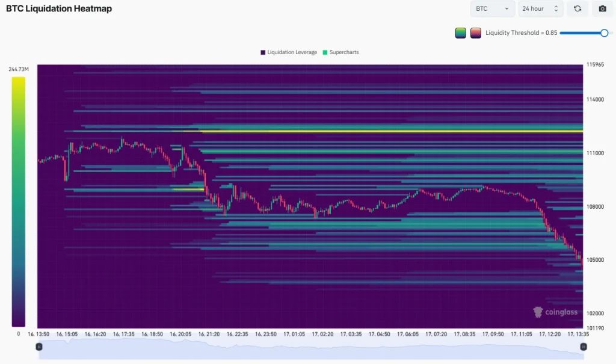616x364 pixels.
Task: Click the Supercharts legend swatch
Action: coord(325,52)
